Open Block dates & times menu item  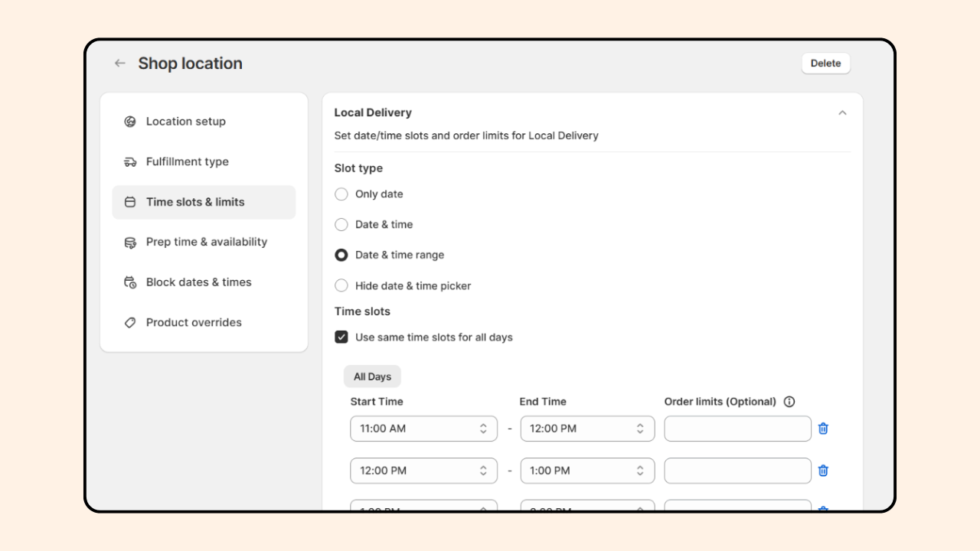pyautogui.click(x=204, y=282)
